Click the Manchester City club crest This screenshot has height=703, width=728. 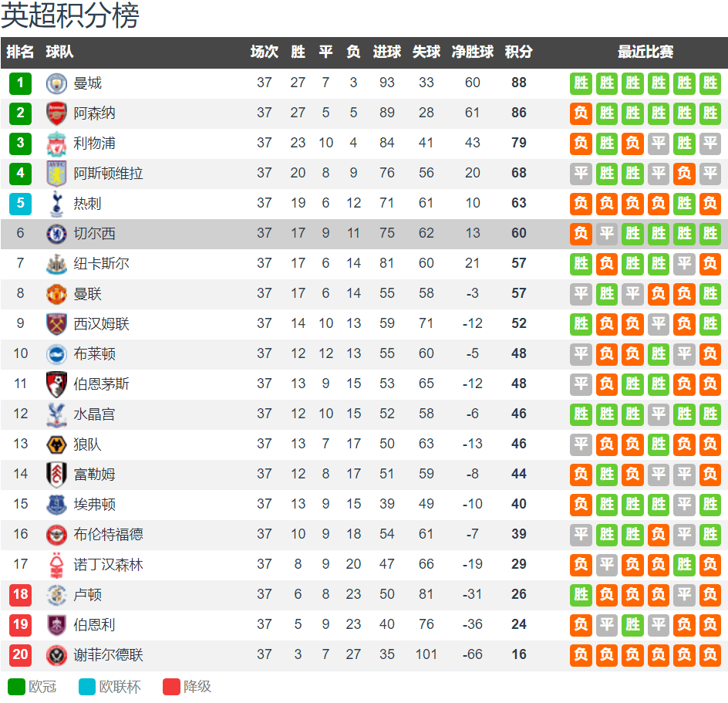tap(56, 83)
